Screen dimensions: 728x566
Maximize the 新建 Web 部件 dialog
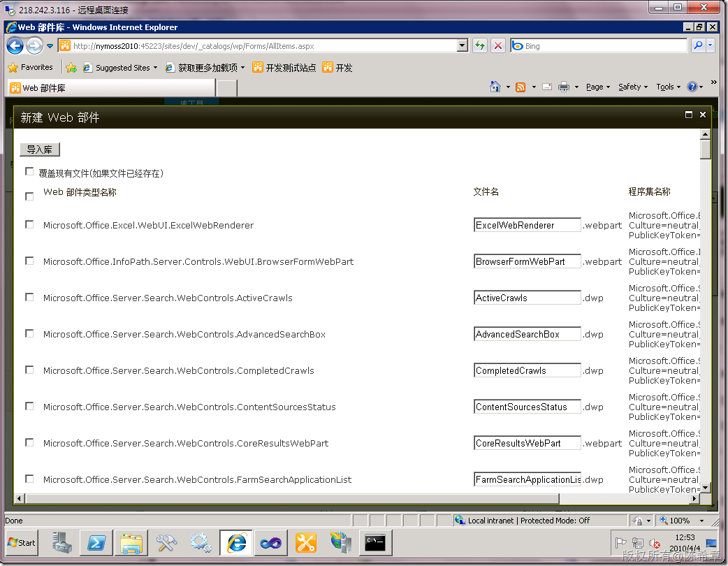coord(689,115)
